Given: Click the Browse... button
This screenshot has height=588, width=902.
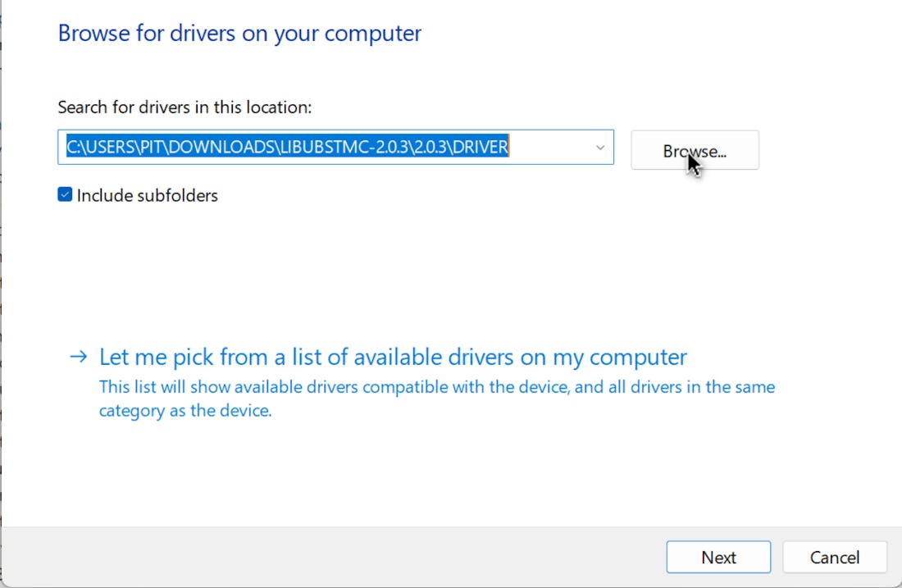Looking at the screenshot, I should pyautogui.click(x=695, y=150).
